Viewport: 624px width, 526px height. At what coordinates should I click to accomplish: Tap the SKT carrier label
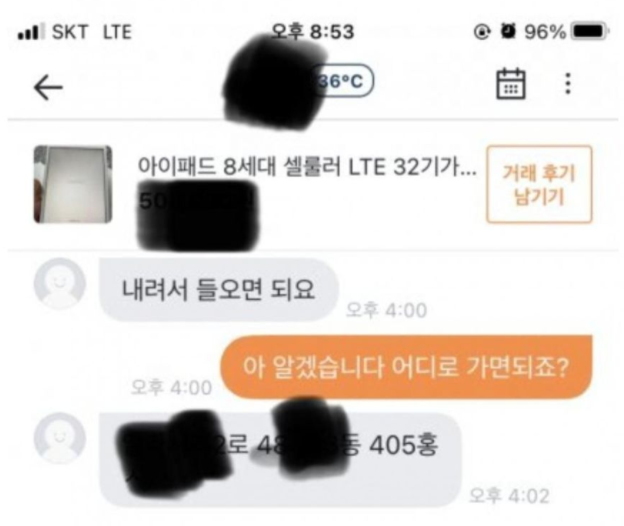[70, 32]
